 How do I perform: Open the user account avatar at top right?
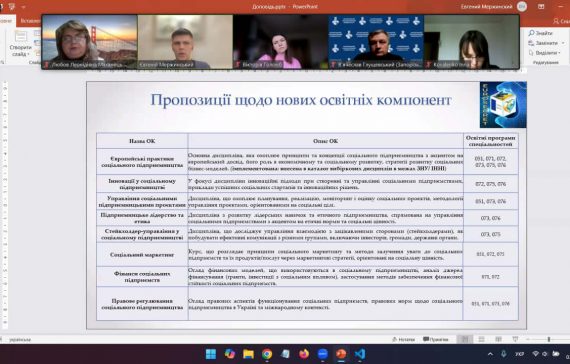click(522, 7)
